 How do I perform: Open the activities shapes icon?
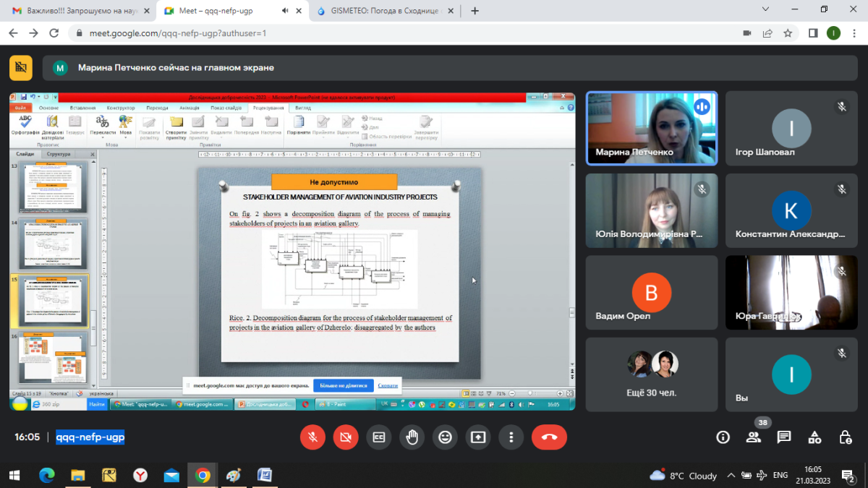tap(814, 437)
